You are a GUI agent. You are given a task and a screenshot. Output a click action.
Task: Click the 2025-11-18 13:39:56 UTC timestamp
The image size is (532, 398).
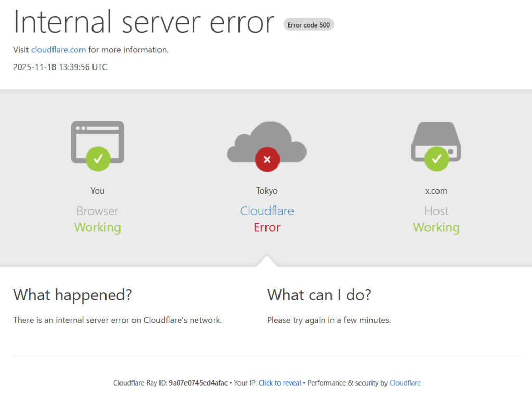[x=60, y=67]
